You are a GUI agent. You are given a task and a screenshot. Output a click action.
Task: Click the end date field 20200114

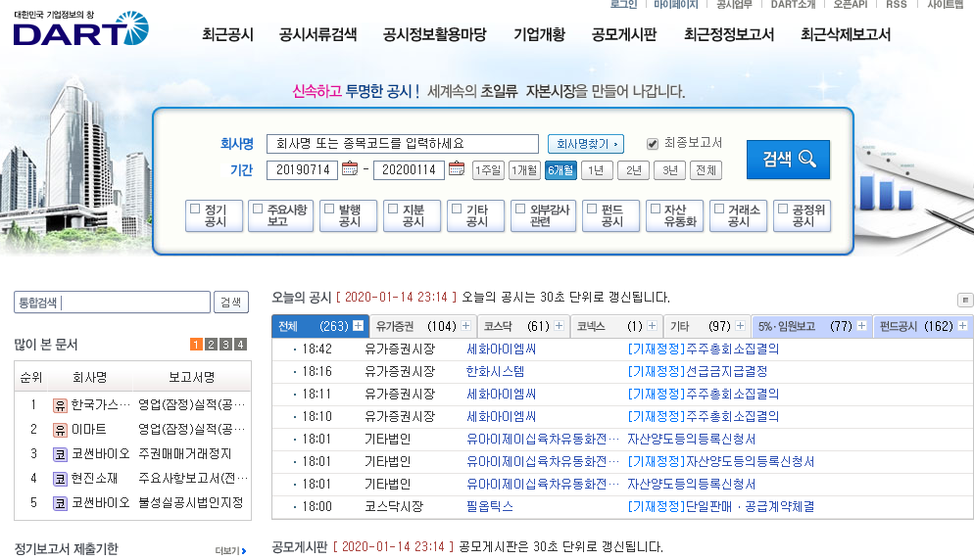[409, 170]
